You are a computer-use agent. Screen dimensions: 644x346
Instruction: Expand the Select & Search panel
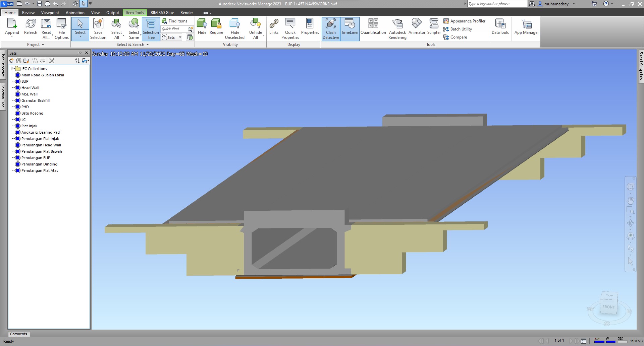(133, 45)
